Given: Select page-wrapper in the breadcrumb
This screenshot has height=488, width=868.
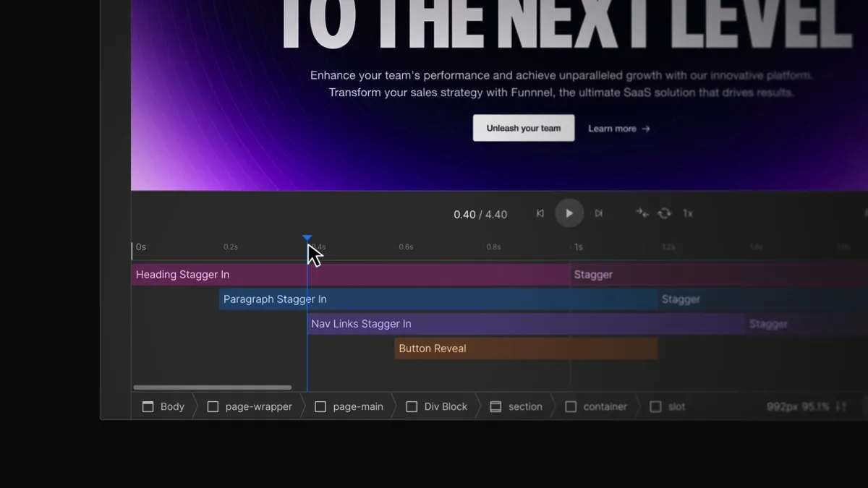Looking at the screenshot, I should coord(250,406).
